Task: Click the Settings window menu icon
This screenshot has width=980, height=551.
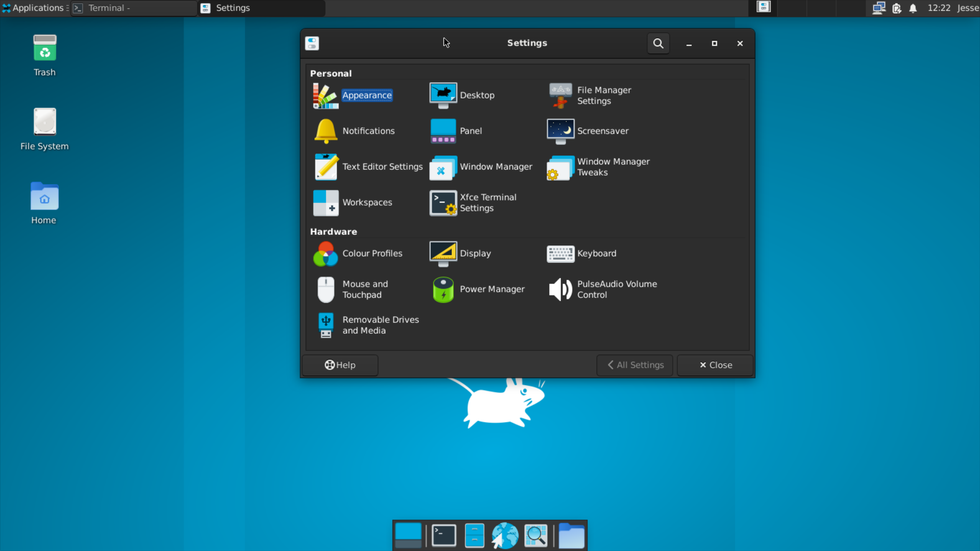Action: tap(312, 43)
